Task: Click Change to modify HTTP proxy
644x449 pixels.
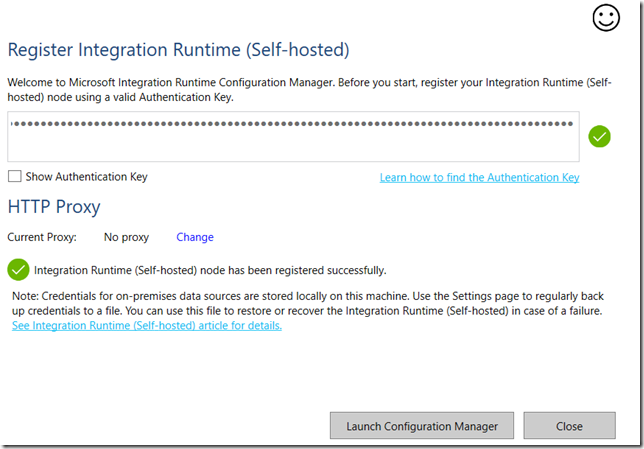Action: point(195,237)
